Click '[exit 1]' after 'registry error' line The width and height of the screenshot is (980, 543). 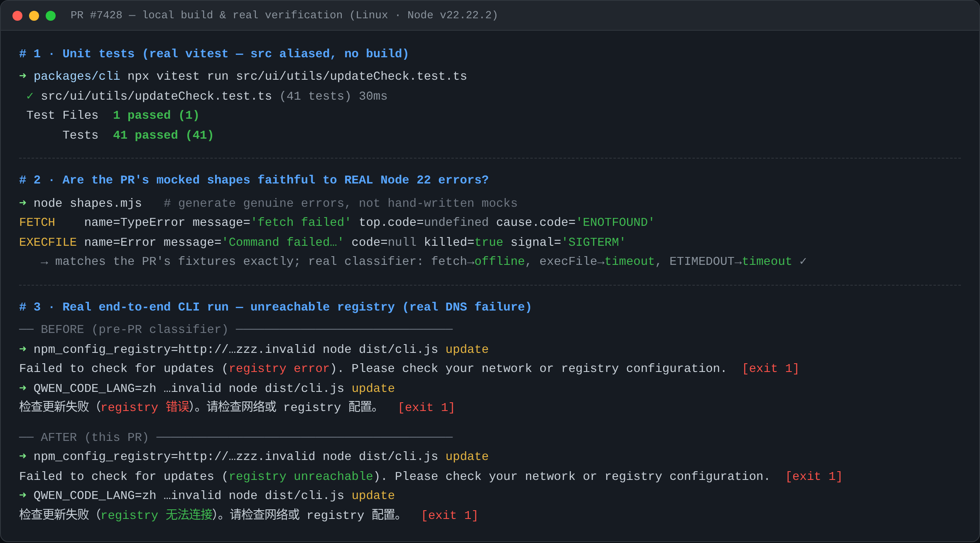tap(770, 369)
